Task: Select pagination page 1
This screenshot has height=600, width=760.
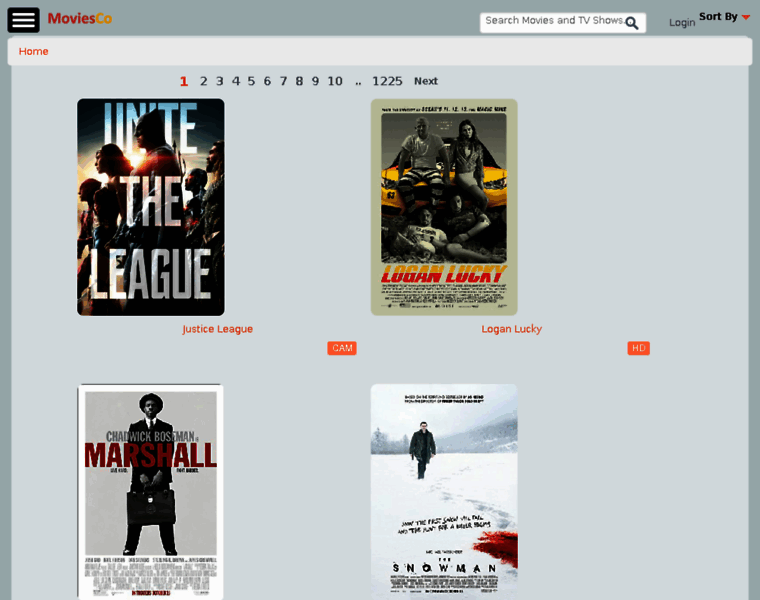Action: pos(184,81)
